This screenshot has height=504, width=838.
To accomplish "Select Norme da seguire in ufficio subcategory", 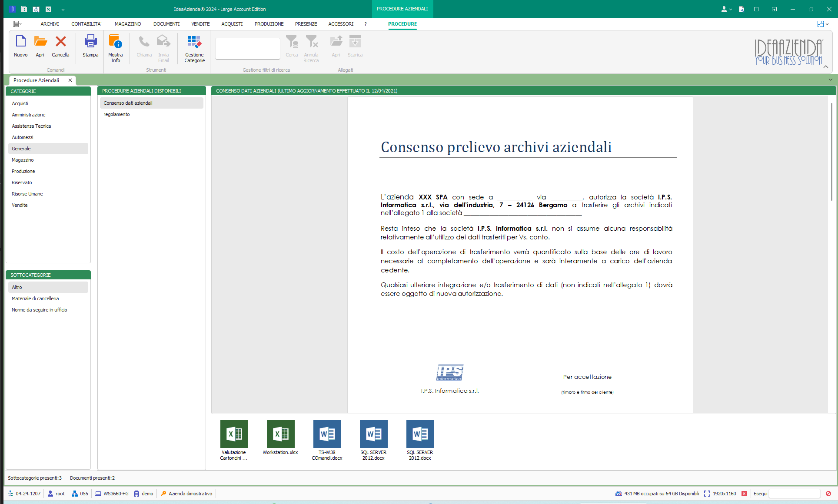I will point(48,310).
